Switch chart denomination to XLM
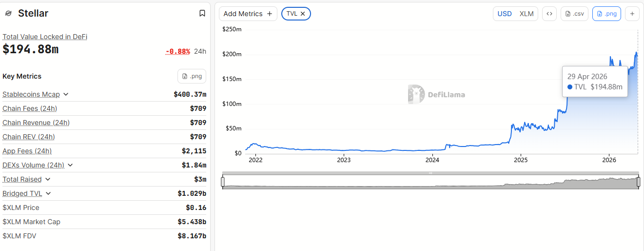Viewport: 644px width, 251px height. coord(527,14)
